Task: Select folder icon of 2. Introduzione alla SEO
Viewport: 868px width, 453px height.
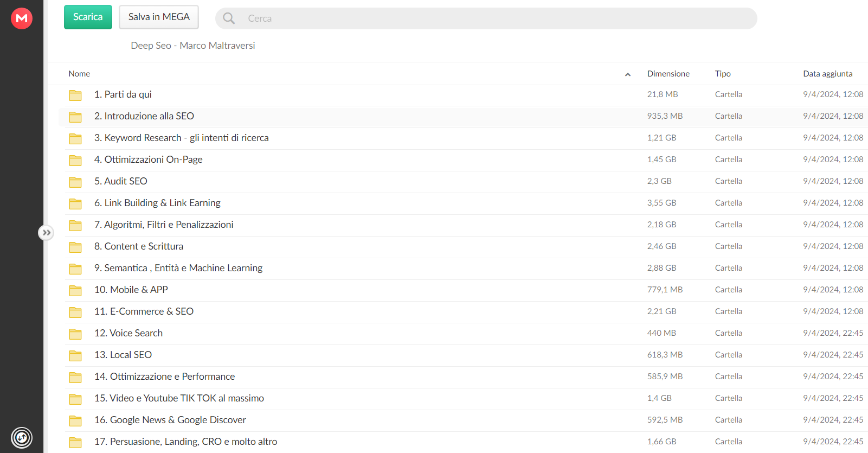Action: tap(75, 117)
